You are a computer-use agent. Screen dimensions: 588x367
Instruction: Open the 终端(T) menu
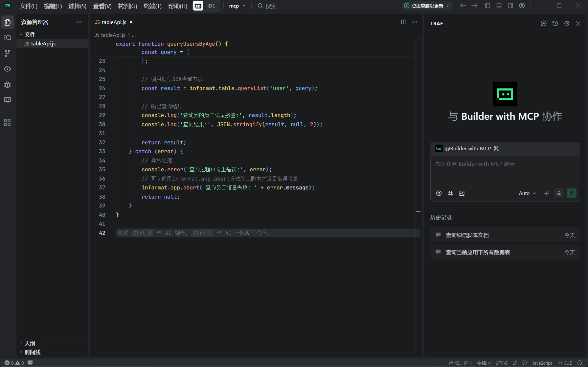pyautogui.click(x=152, y=6)
